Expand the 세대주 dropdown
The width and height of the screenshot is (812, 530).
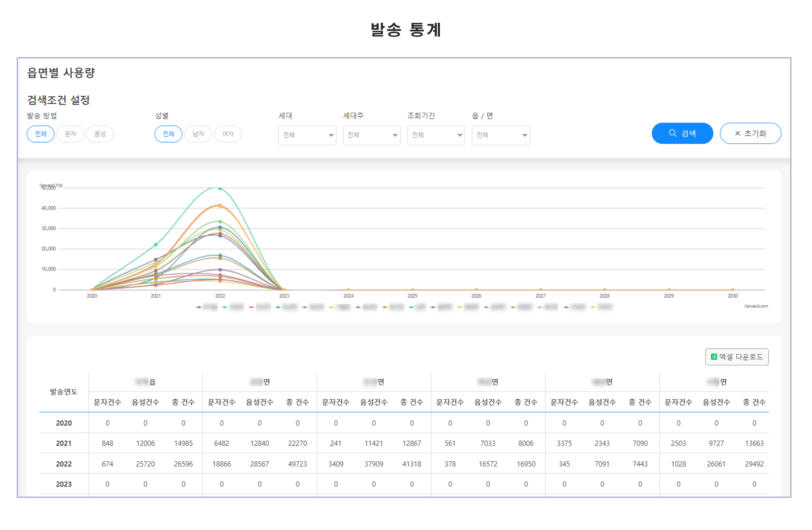(x=371, y=135)
